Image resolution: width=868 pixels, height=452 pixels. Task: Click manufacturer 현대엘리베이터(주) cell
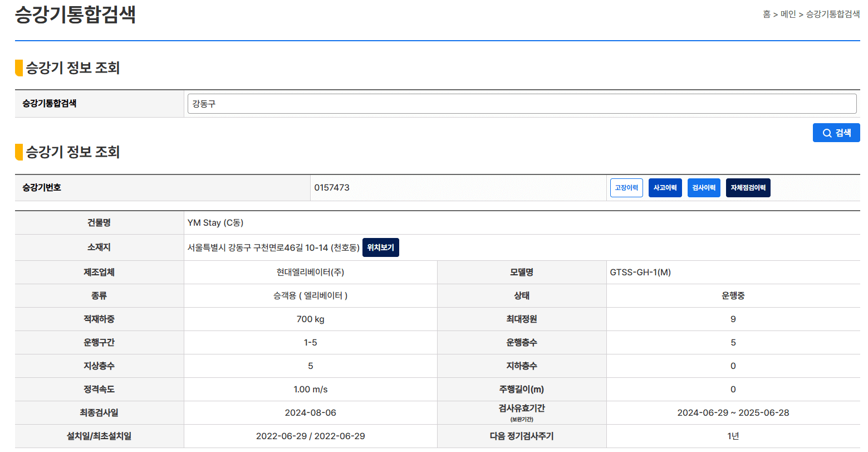coord(310,272)
